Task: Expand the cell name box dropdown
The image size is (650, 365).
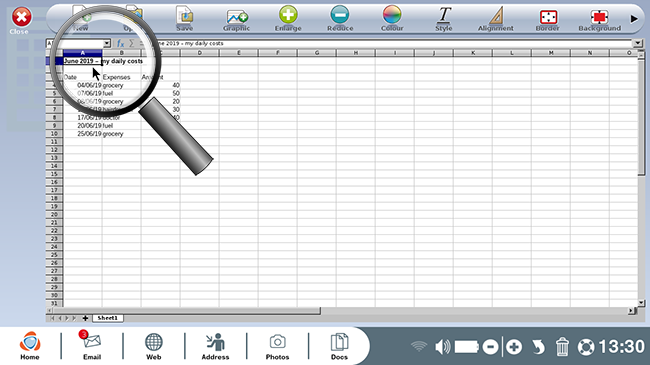Action: [107, 44]
